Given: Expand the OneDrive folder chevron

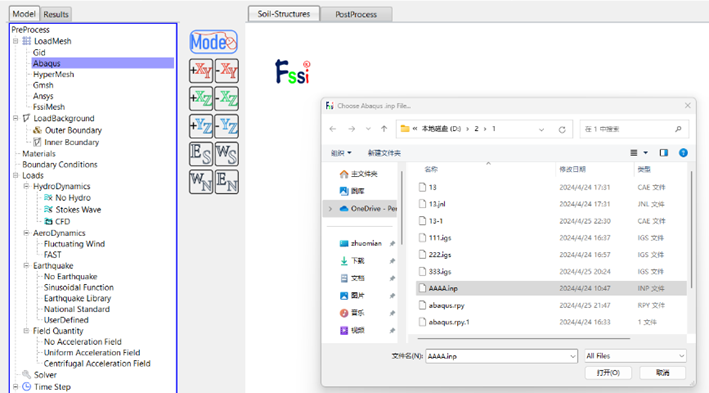Looking at the screenshot, I should [x=330, y=208].
